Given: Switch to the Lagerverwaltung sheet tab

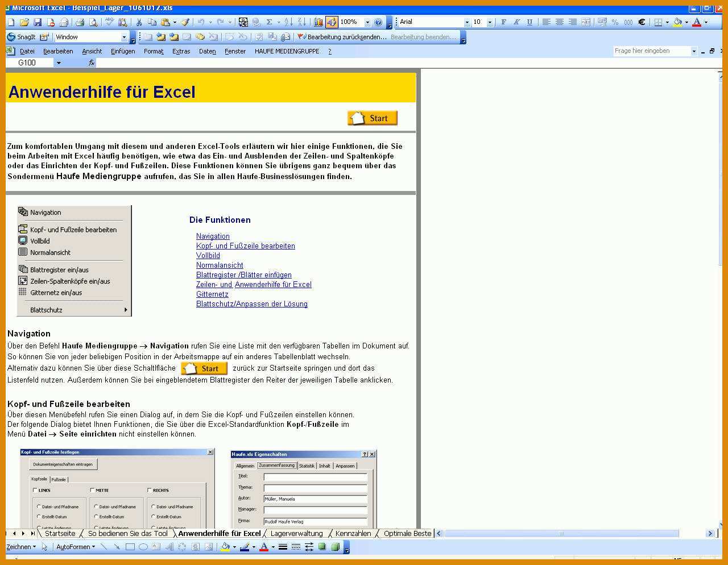Looking at the screenshot, I should pos(296,533).
